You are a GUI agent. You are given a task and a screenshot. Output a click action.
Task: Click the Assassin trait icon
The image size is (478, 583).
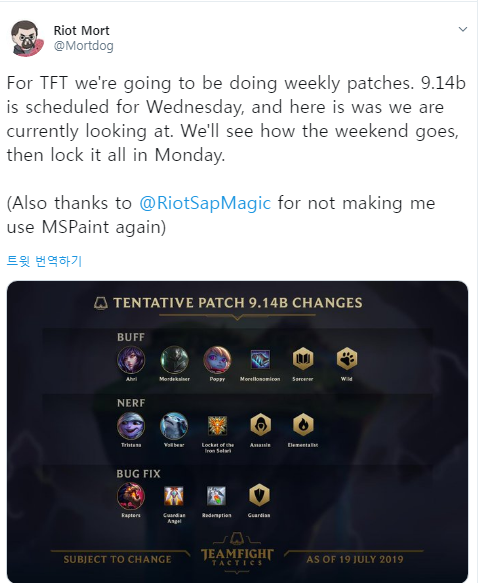(x=261, y=425)
